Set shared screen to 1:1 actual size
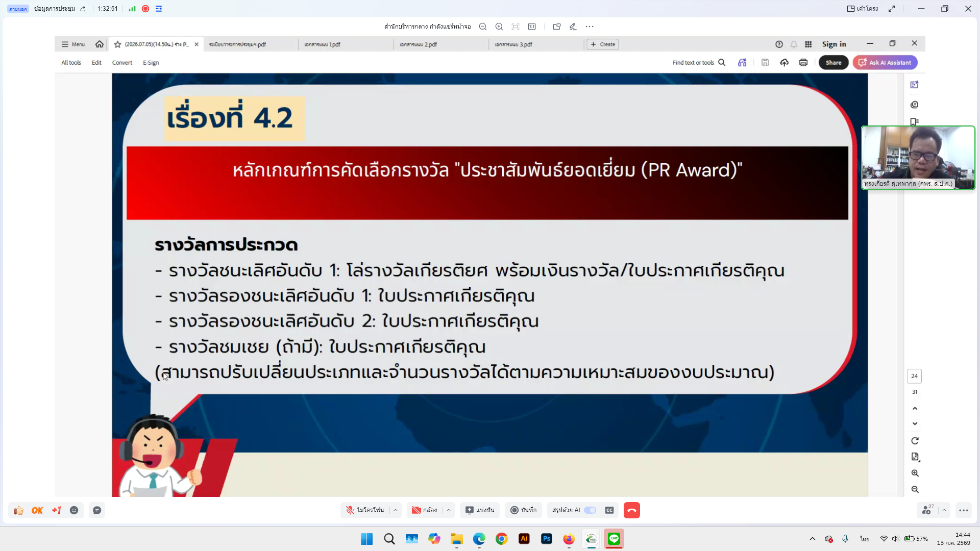Viewport: 980px width, 551px height. tap(532, 27)
